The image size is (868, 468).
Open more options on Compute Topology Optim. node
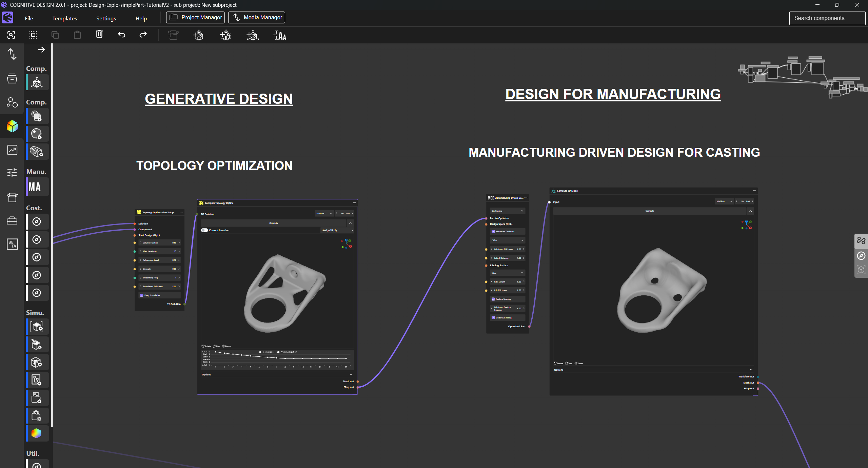pos(354,203)
